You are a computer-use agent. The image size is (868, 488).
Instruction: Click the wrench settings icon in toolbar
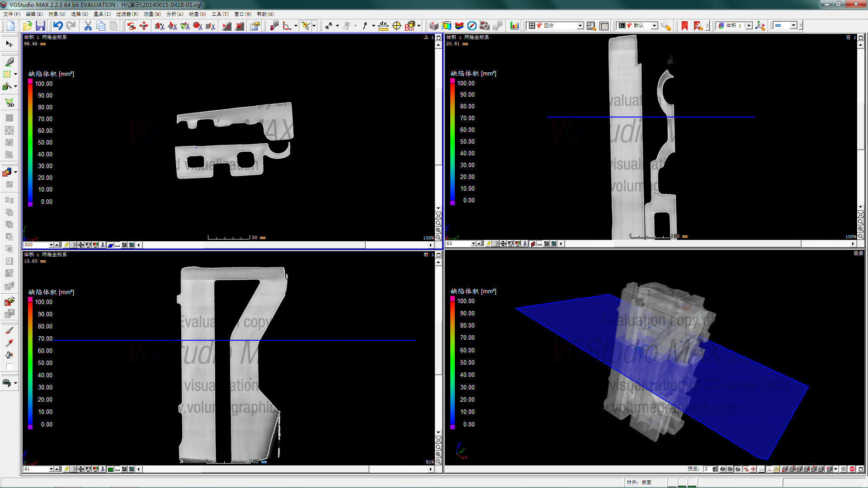click(x=665, y=26)
